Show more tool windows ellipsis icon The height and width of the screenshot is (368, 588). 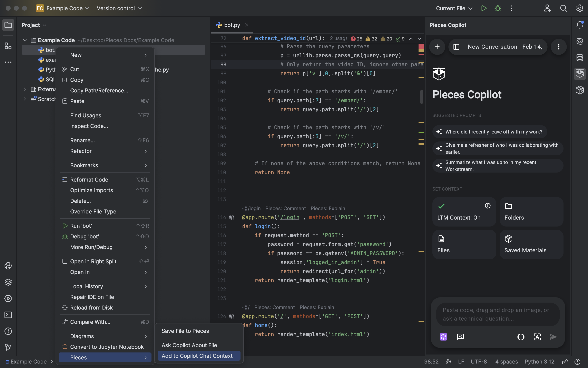coord(8,62)
